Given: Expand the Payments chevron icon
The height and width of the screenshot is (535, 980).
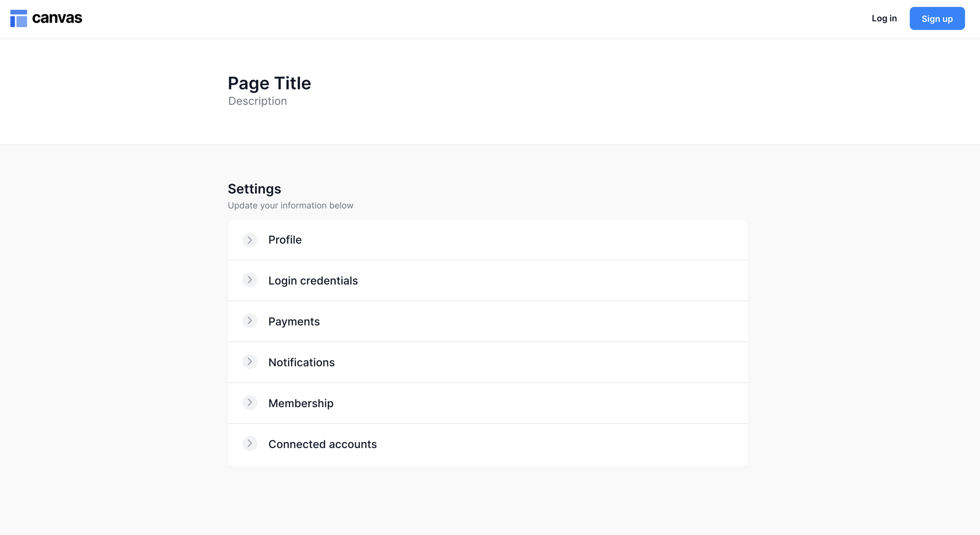Looking at the screenshot, I should (250, 321).
